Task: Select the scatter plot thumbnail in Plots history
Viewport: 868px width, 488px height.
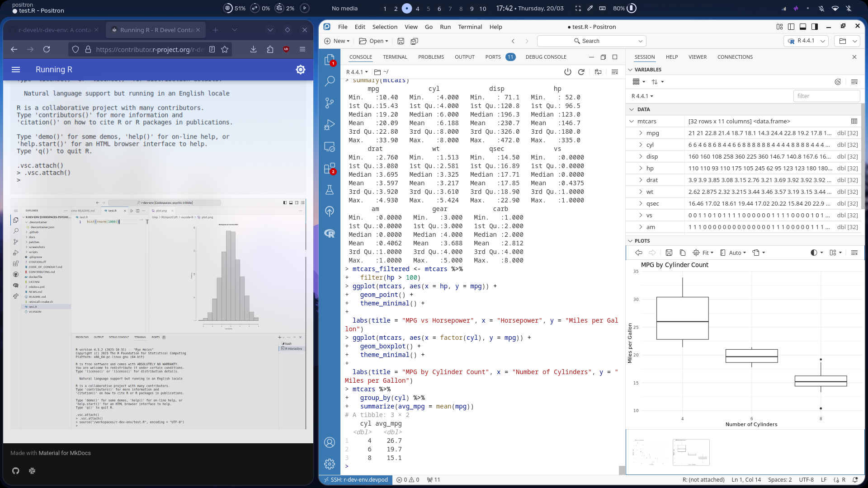Action: tap(650, 452)
